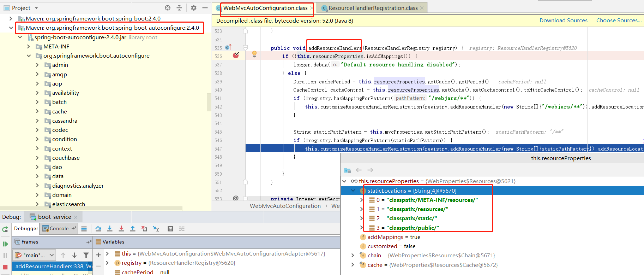The height and width of the screenshot is (275, 644).
Task: Expand the registry variable in Variables
Action: (x=107, y=263)
